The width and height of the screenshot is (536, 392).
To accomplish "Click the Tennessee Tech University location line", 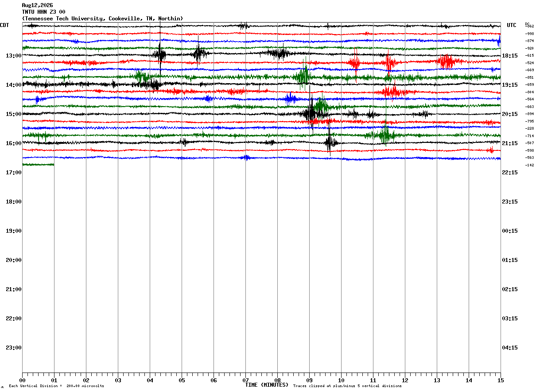I will pos(102,19).
